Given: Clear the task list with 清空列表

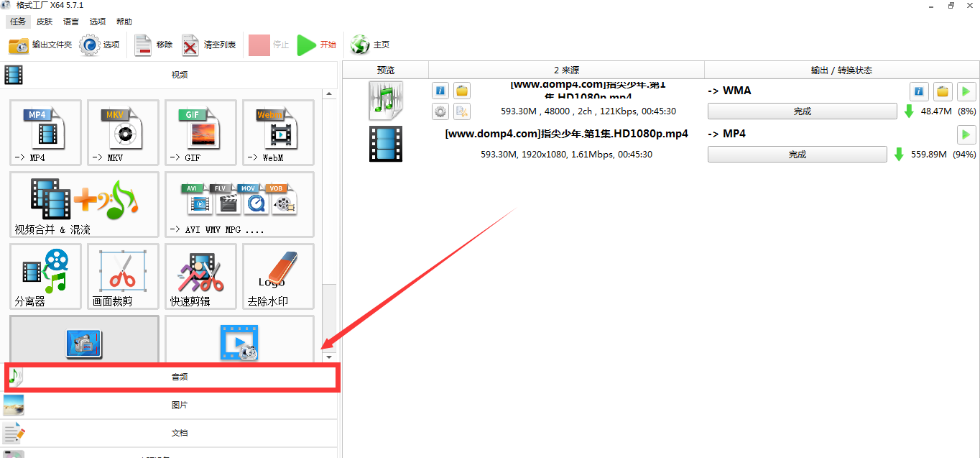Looking at the screenshot, I should point(208,45).
